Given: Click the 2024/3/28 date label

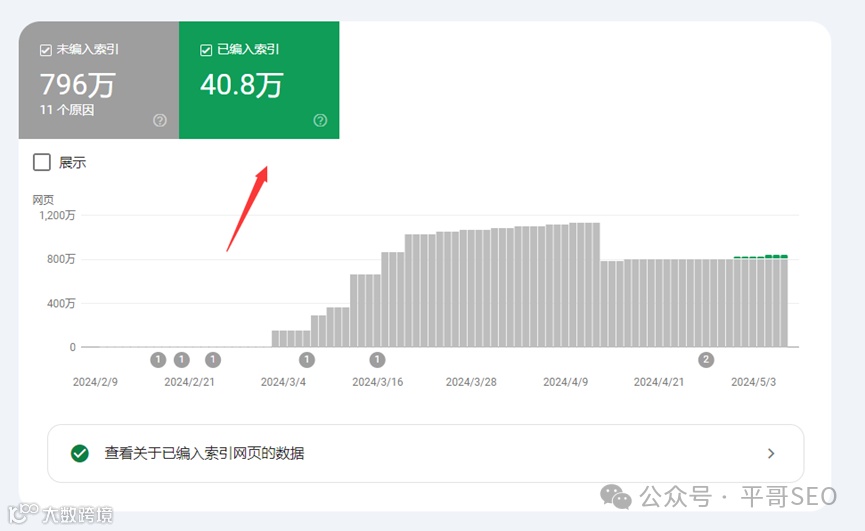Looking at the screenshot, I should 471,382.
